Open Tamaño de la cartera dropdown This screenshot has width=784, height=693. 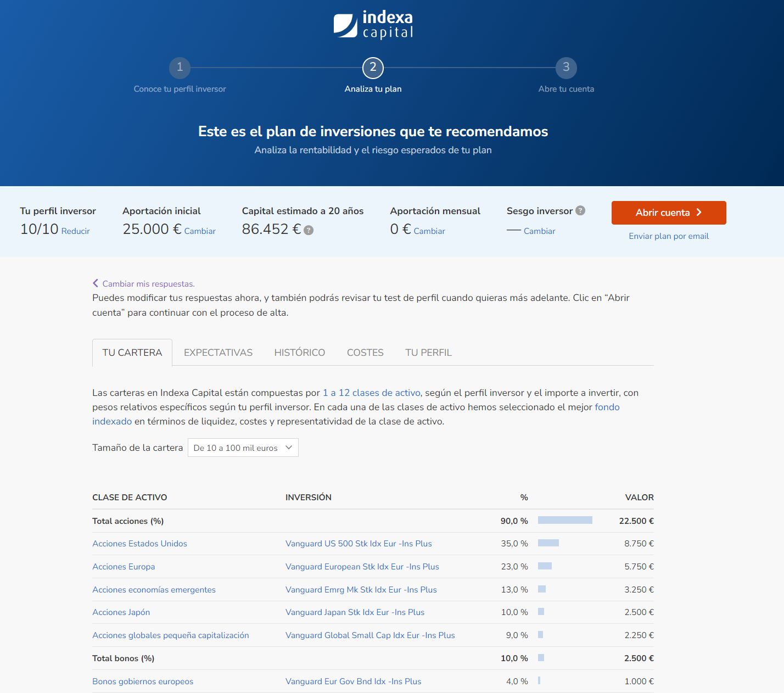pyautogui.click(x=243, y=448)
